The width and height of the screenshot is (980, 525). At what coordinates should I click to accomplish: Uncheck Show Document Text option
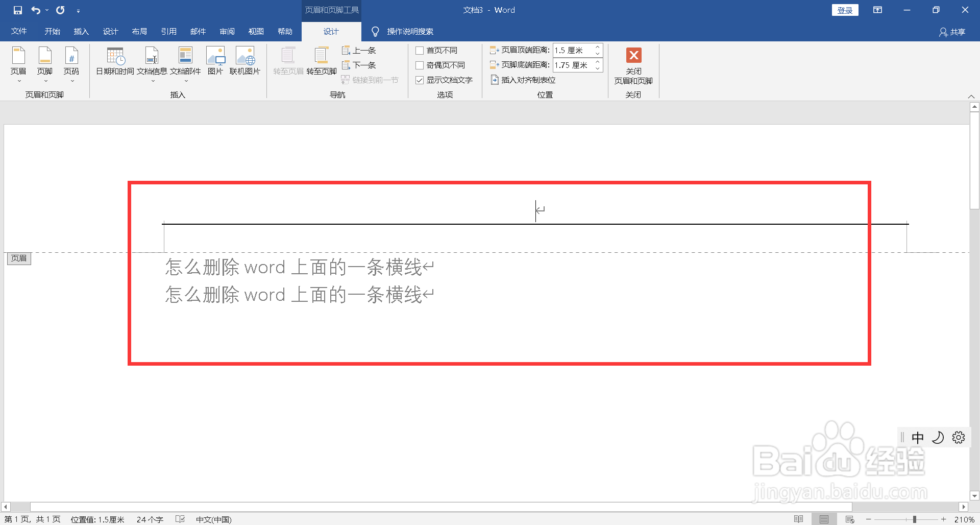[420, 80]
